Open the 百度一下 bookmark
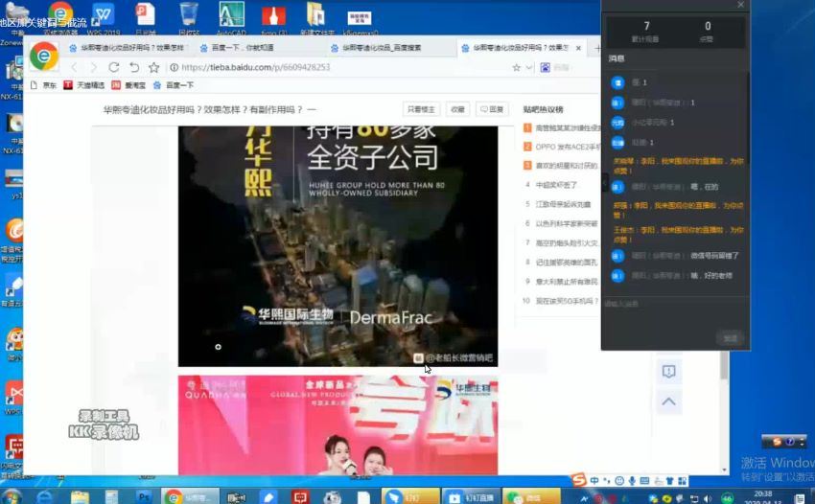This screenshot has width=815, height=504. point(174,85)
